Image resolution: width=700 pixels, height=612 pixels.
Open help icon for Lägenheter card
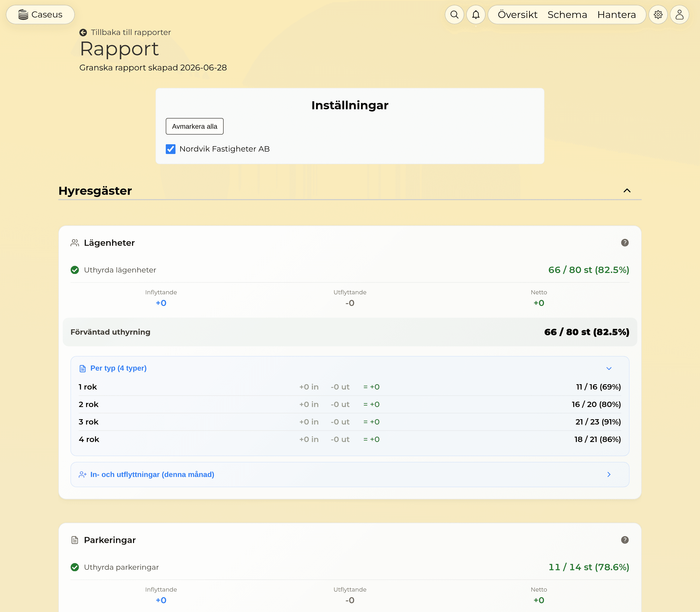(x=625, y=242)
